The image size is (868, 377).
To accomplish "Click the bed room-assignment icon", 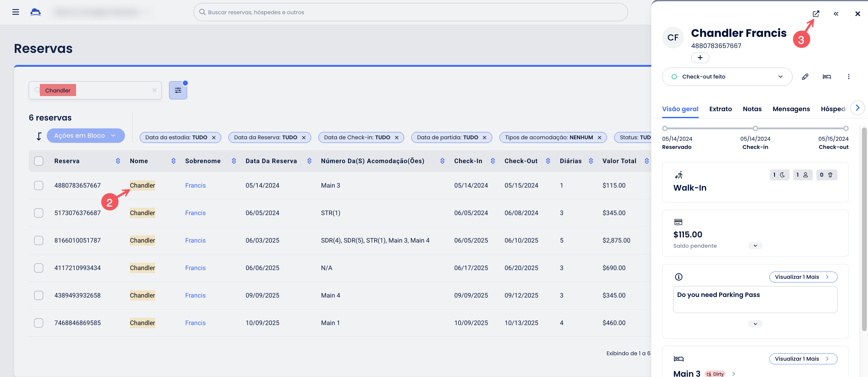I will point(827,77).
